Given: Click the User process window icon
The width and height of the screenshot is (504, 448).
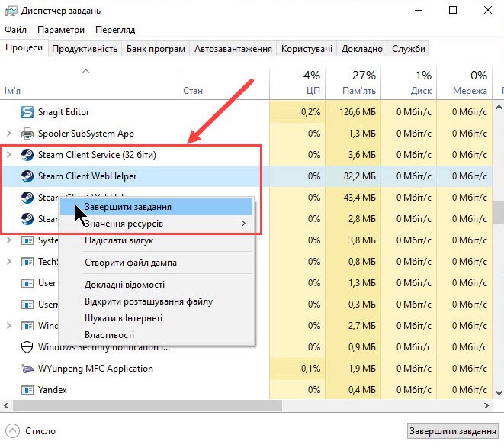Looking at the screenshot, I should tap(27, 283).
